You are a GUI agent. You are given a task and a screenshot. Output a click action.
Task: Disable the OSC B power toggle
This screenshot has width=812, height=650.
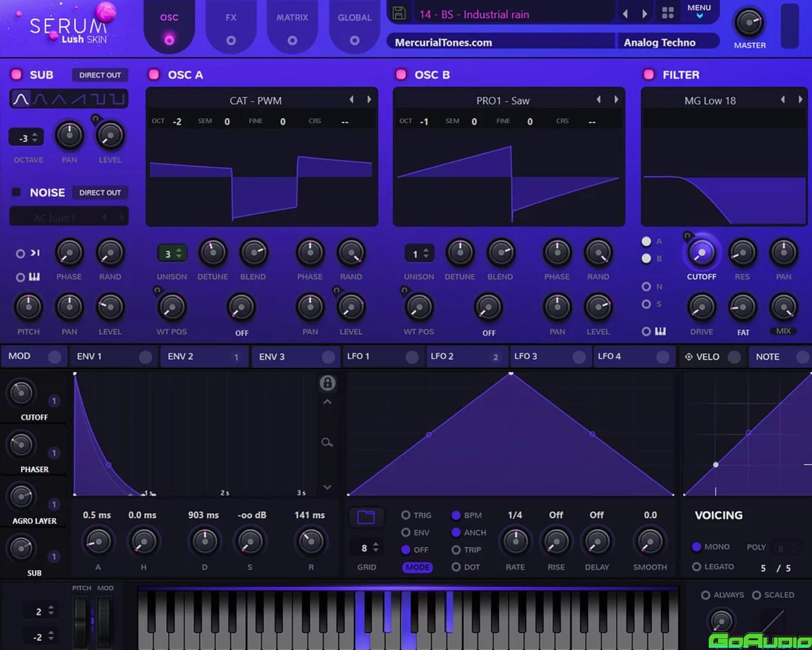click(401, 75)
